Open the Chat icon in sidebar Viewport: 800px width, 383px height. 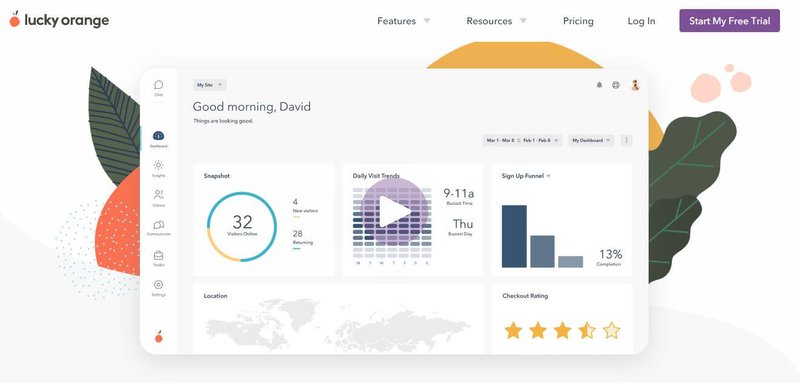tap(159, 85)
